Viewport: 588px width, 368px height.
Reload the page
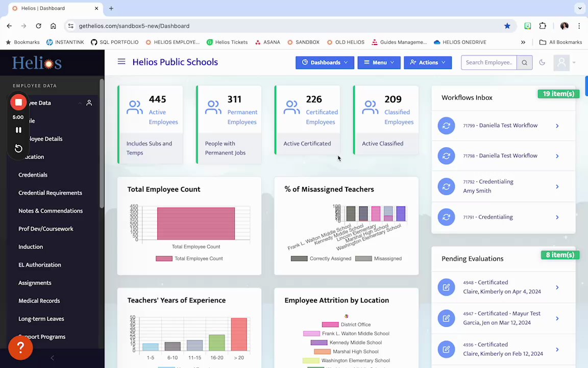(x=38, y=26)
